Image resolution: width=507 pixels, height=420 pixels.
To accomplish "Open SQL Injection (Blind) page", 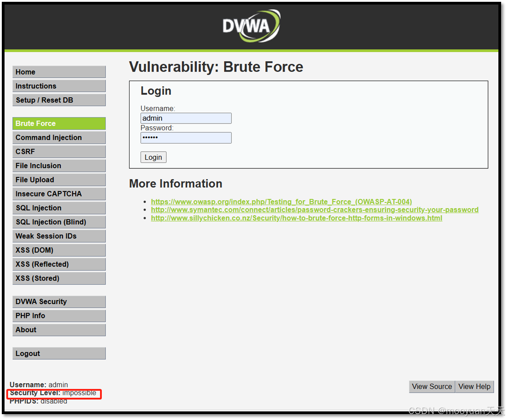I will point(59,222).
